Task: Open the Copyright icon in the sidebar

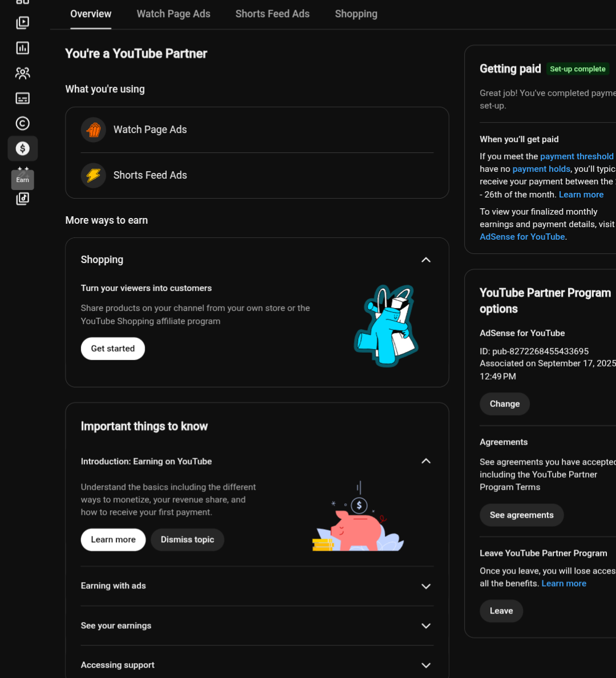Action: (x=22, y=124)
